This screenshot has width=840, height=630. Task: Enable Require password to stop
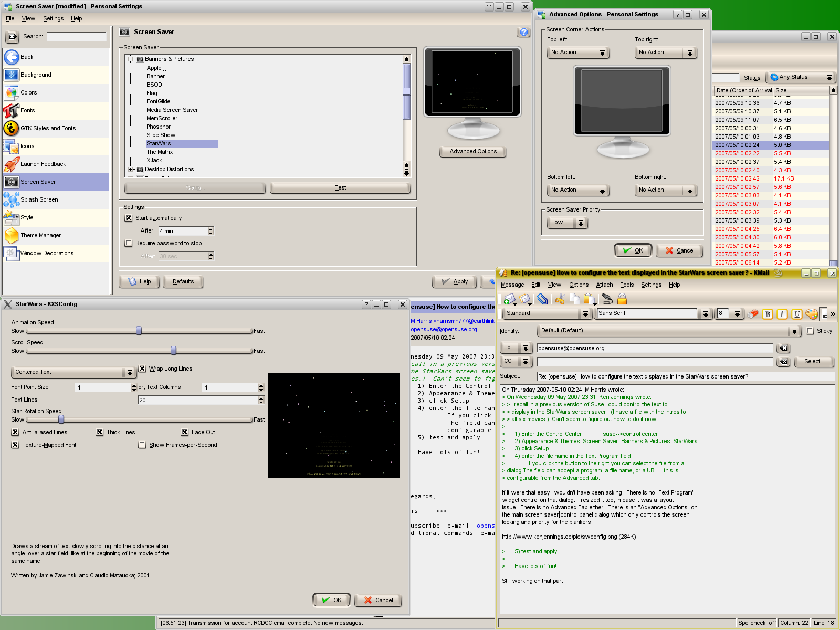point(129,243)
